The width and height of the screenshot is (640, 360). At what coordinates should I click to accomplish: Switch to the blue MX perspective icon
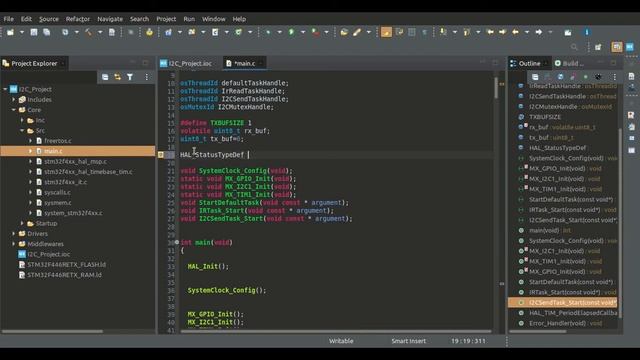point(630,47)
